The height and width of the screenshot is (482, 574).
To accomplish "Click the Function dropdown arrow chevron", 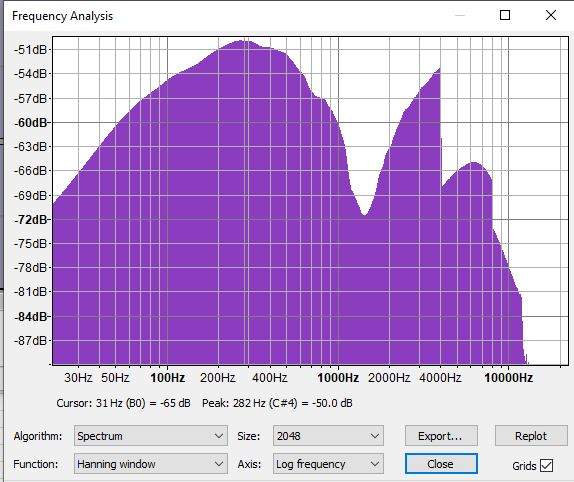I will point(219,464).
